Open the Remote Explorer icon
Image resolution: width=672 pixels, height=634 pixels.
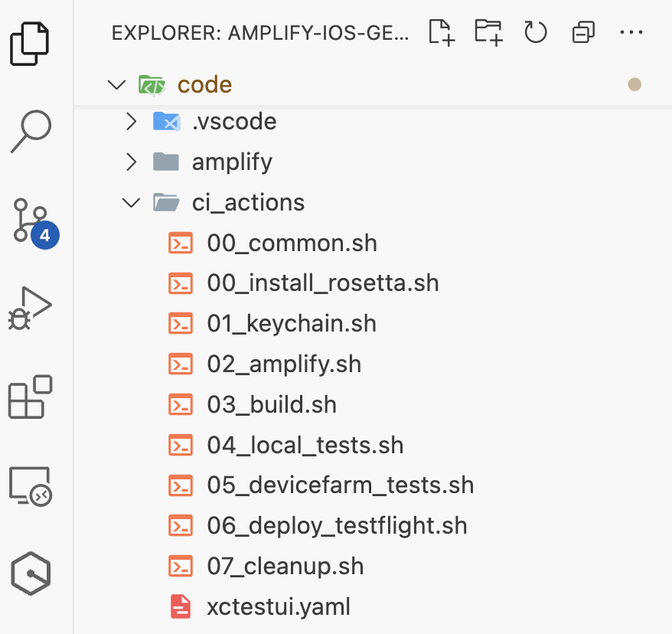click(x=31, y=485)
